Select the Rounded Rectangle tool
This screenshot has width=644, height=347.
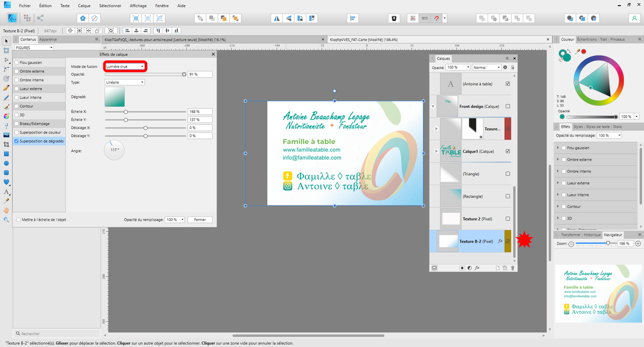7,173
